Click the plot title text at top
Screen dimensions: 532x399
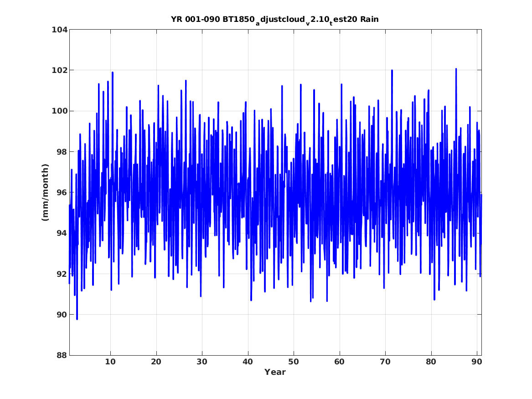275,20
